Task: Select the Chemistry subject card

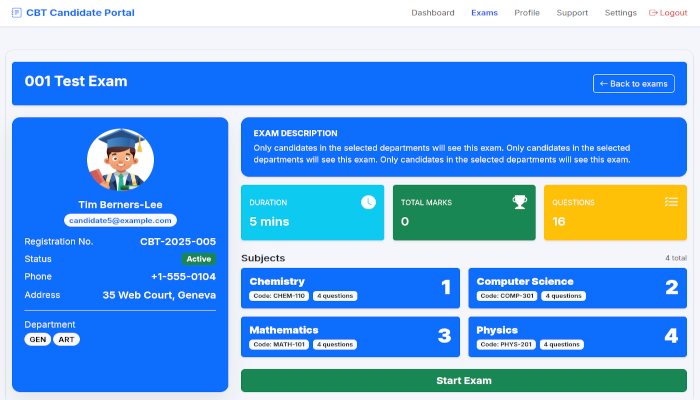Action: [x=350, y=287]
